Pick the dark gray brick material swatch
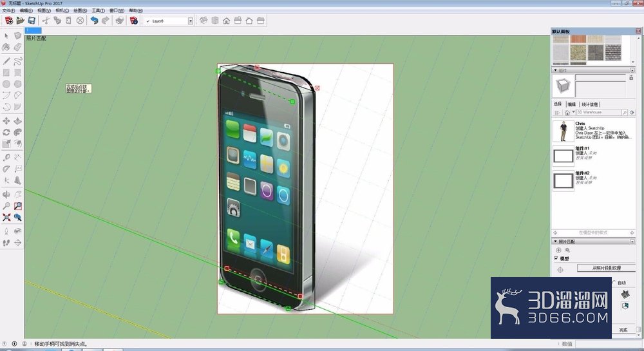 (x=612, y=53)
